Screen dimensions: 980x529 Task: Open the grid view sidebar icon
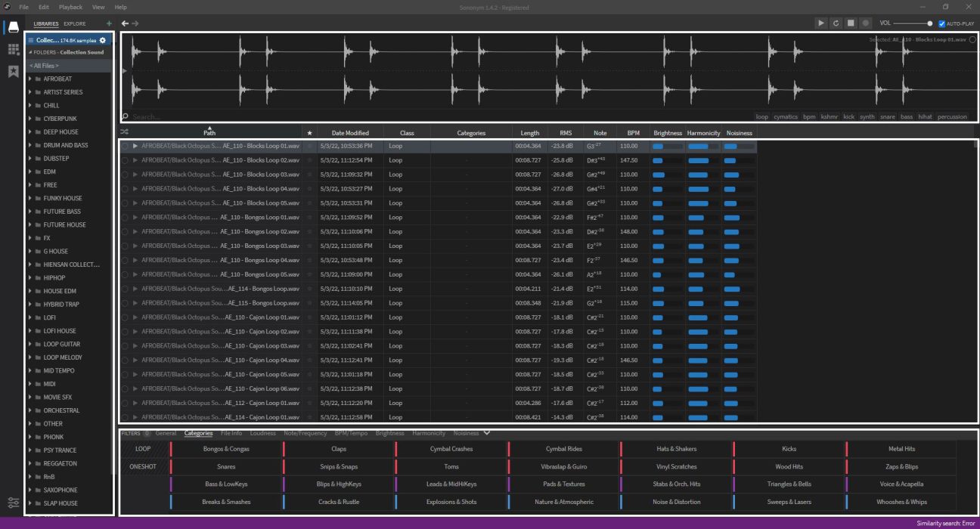[13, 49]
